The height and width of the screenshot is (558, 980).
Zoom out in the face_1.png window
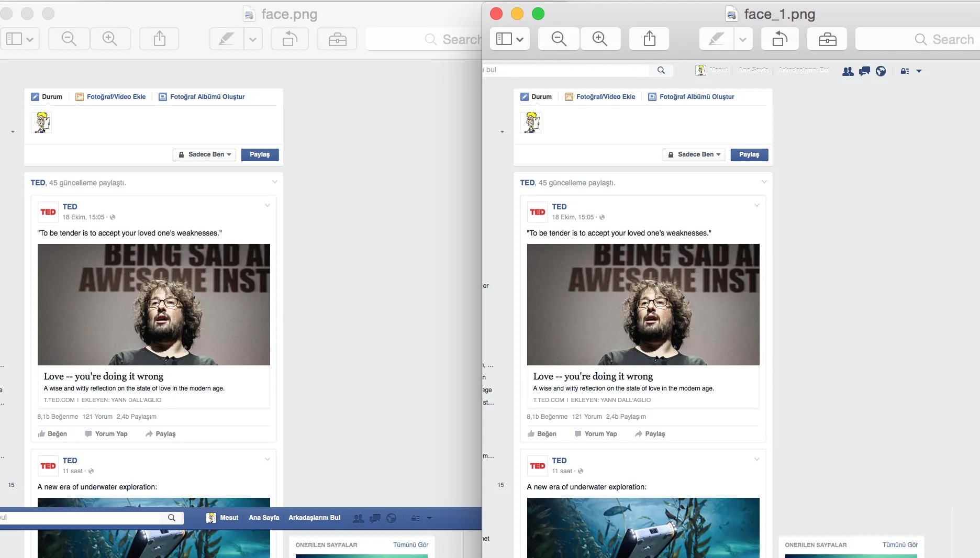pyautogui.click(x=559, y=39)
